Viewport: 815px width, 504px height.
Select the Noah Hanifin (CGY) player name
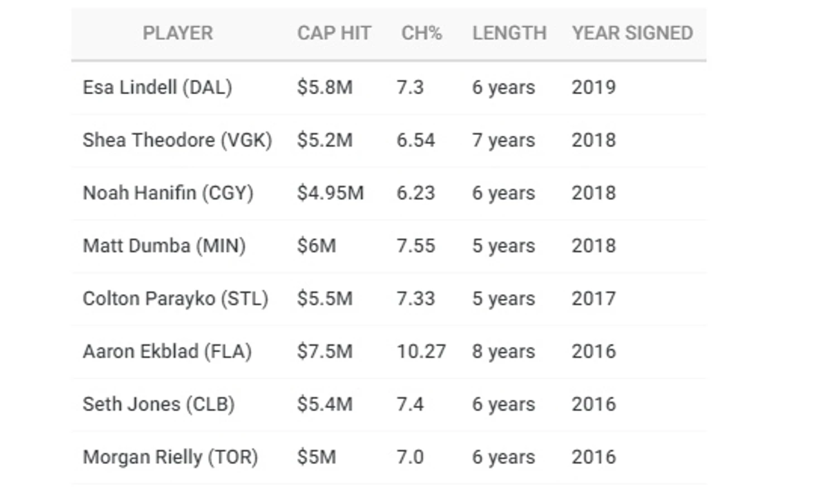point(168,193)
